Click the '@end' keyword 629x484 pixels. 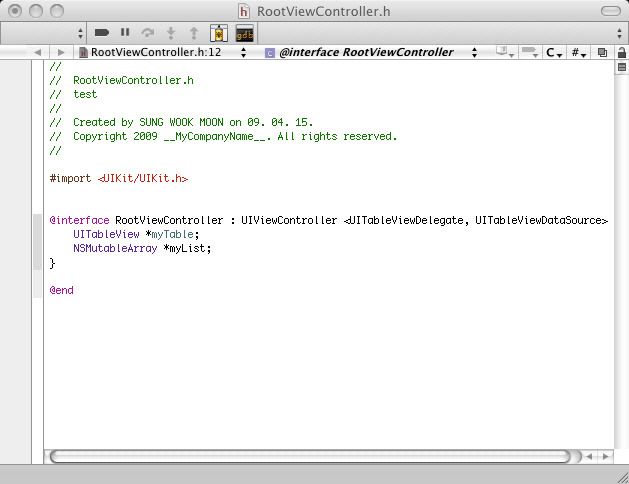tap(61, 290)
